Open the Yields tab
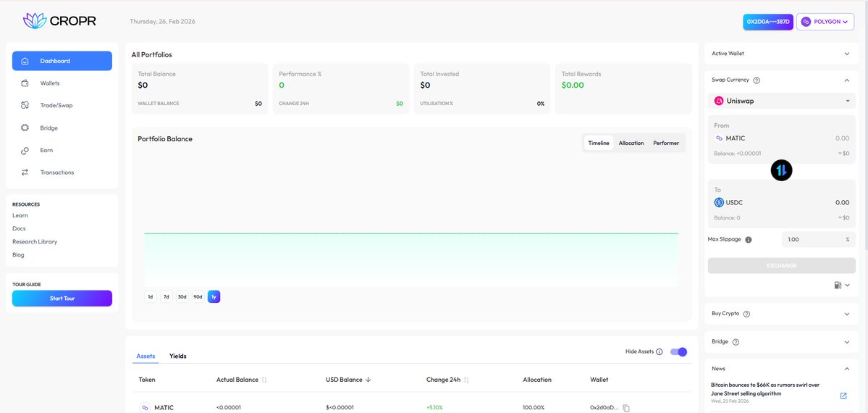 [177, 356]
